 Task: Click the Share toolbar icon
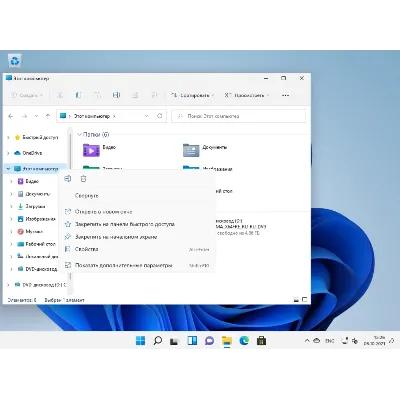135,95
